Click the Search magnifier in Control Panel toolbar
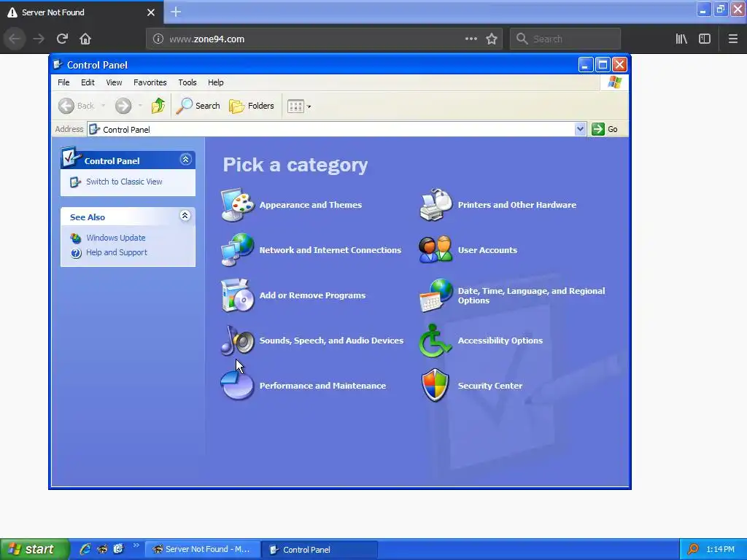Screen dimensions: 747x560 (x=198, y=106)
